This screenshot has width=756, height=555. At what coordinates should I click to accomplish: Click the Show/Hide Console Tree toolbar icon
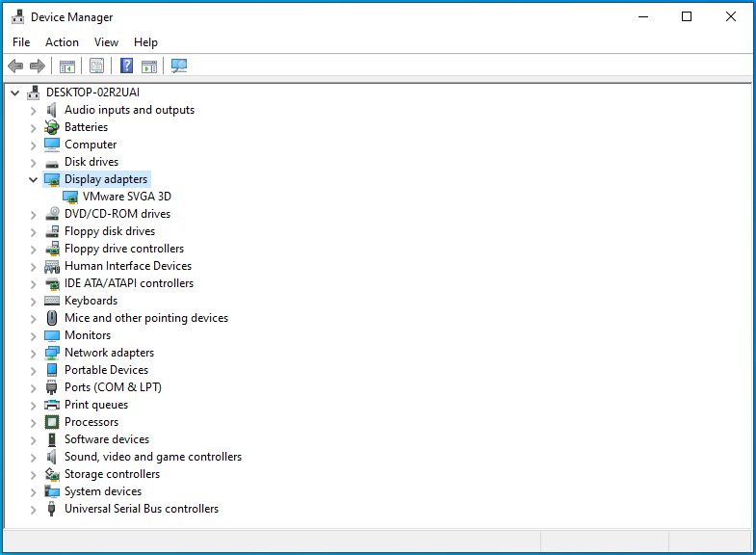click(67, 66)
